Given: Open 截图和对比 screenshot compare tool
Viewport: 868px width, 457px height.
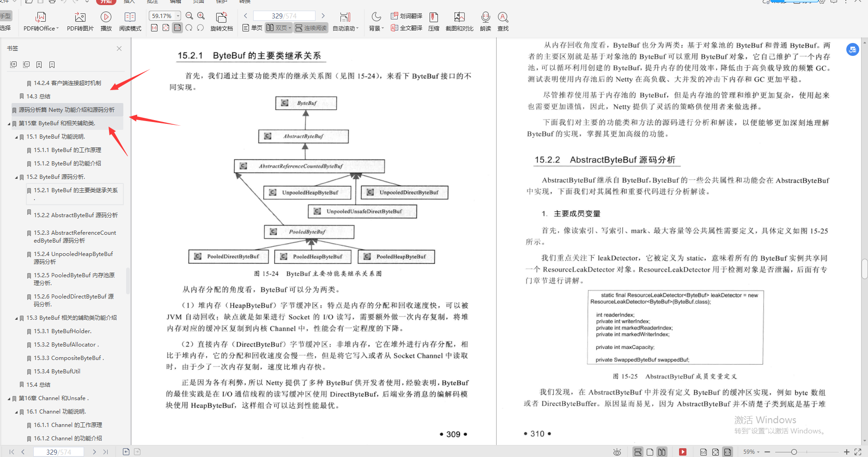Looking at the screenshot, I should point(459,21).
